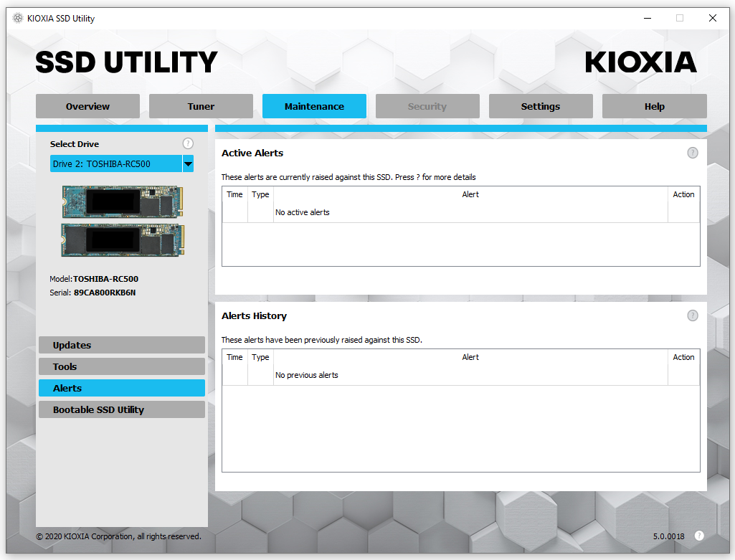Viewport: 735px width, 560px height.
Task: Go to the Settings tab
Action: tap(541, 106)
